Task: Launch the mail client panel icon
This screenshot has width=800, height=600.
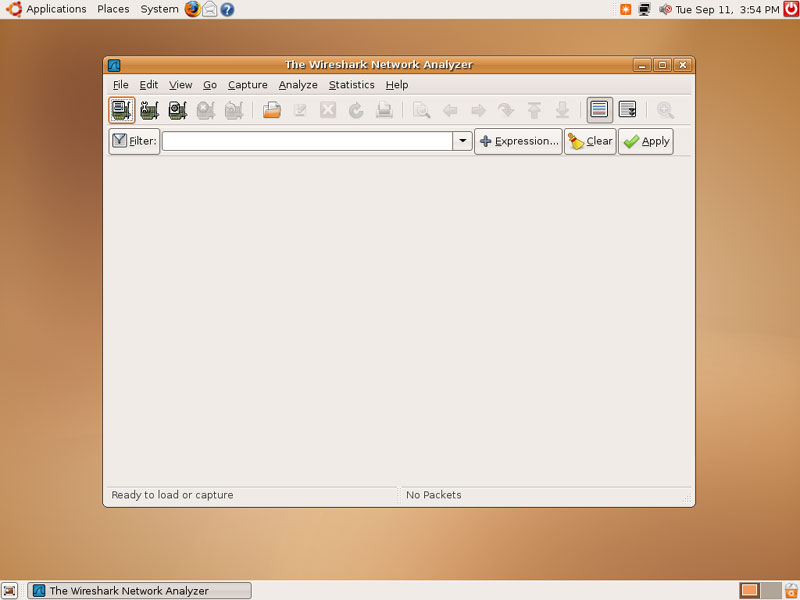Action: [210, 9]
